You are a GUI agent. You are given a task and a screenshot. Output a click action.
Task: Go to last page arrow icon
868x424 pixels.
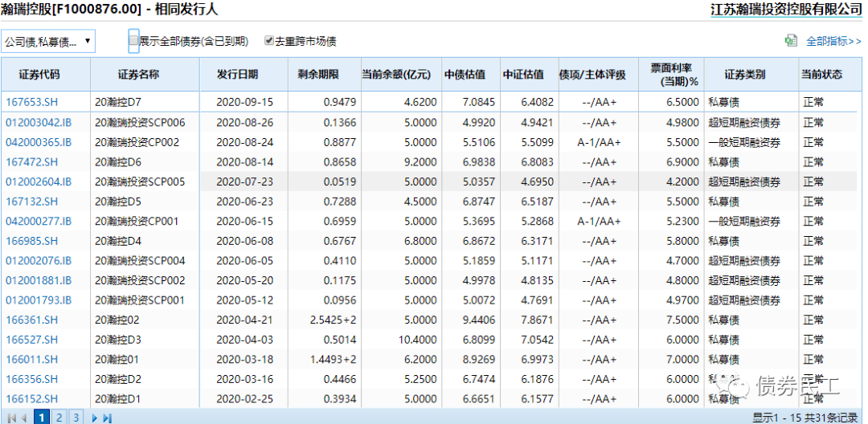click(x=108, y=418)
